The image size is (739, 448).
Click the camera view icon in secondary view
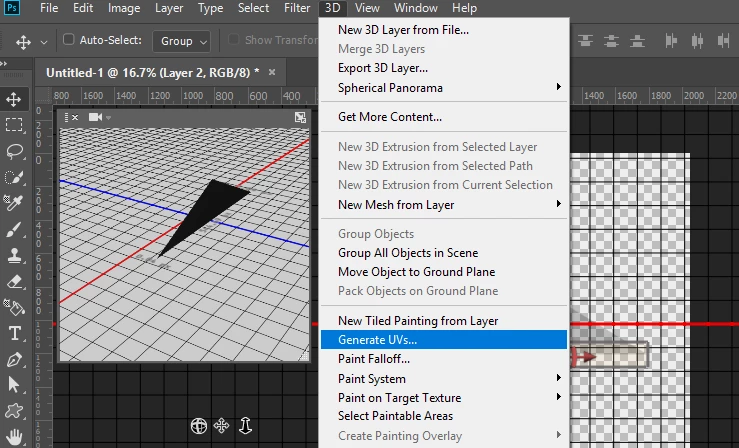click(95, 117)
